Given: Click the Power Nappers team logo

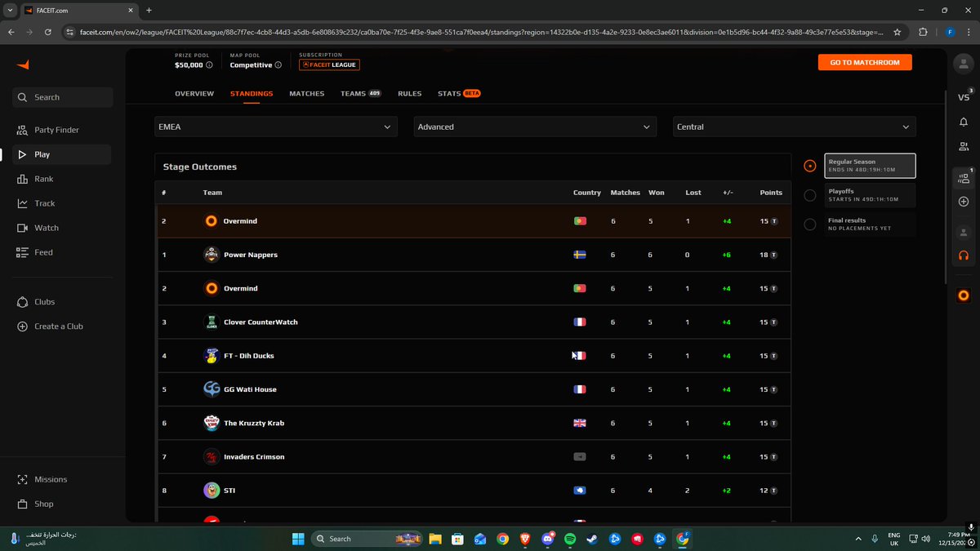Looking at the screenshot, I should [211, 255].
